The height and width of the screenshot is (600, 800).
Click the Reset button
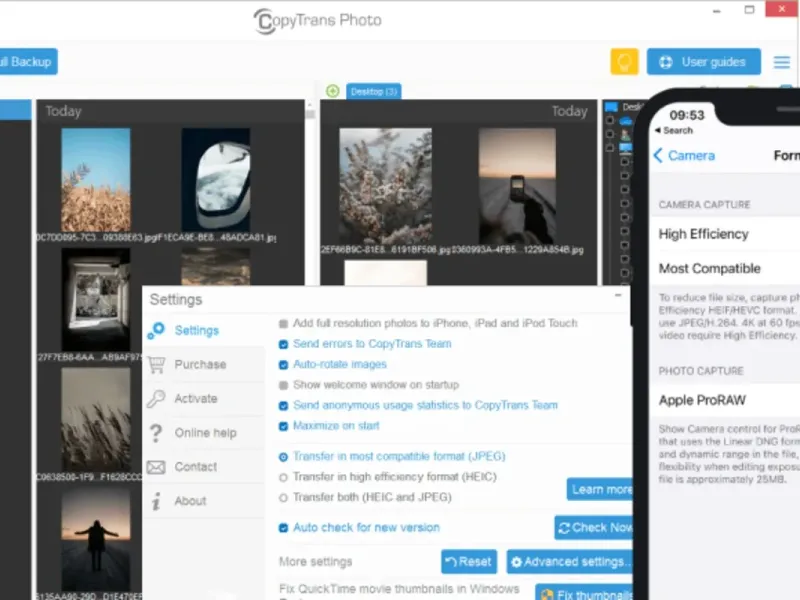[469, 562]
